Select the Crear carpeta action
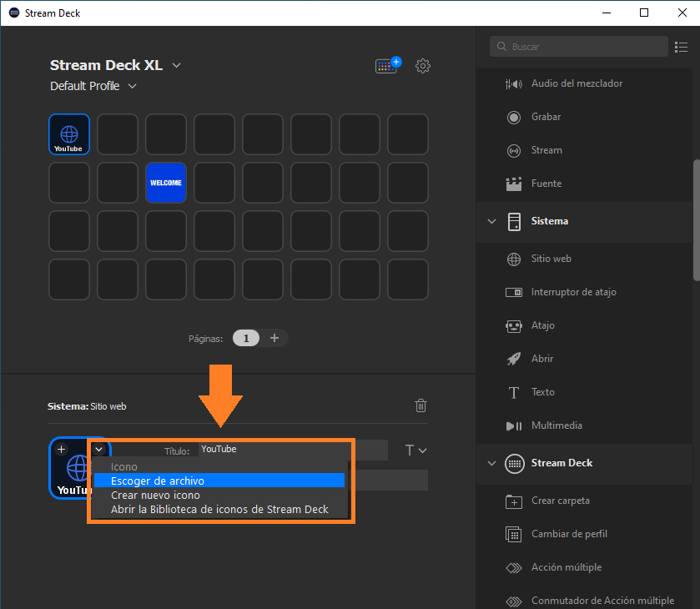Viewport: 700px width, 609px height. [x=560, y=501]
